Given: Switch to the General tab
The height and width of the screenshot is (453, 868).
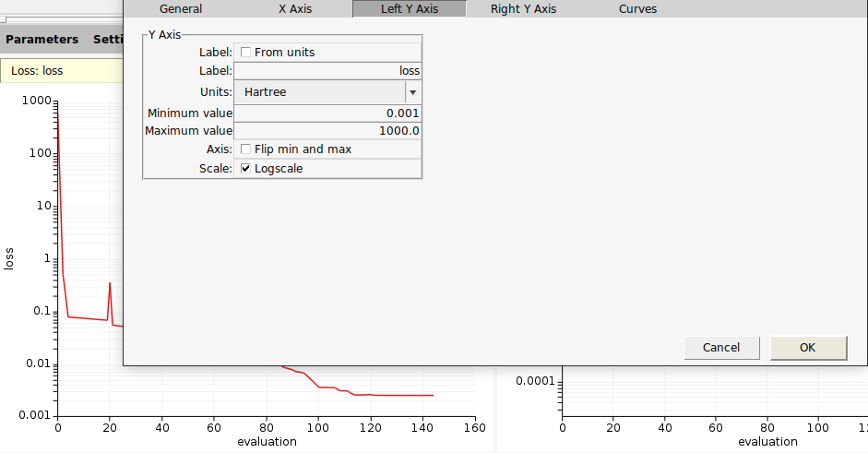Looking at the screenshot, I should pyautogui.click(x=181, y=9).
